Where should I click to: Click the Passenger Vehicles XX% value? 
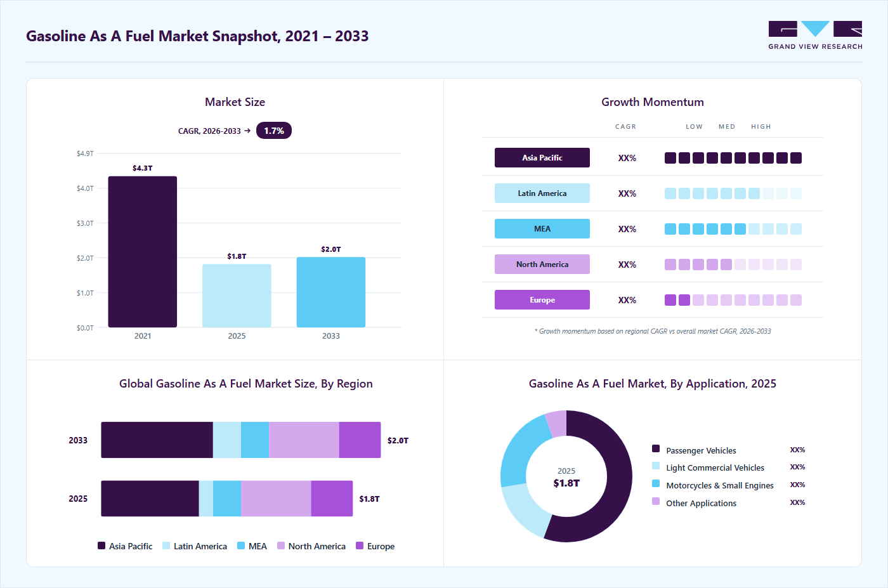[798, 450]
